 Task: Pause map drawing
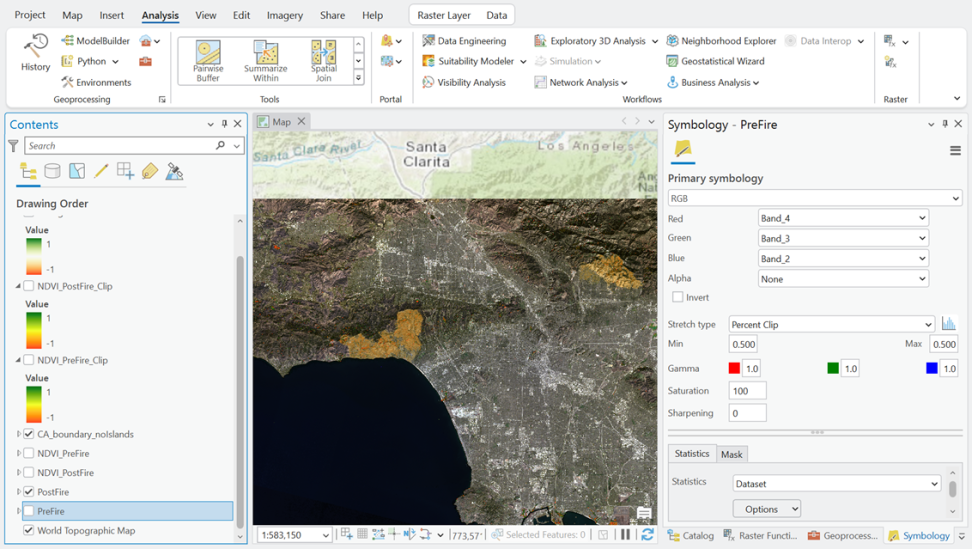click(x=625, y=534)
